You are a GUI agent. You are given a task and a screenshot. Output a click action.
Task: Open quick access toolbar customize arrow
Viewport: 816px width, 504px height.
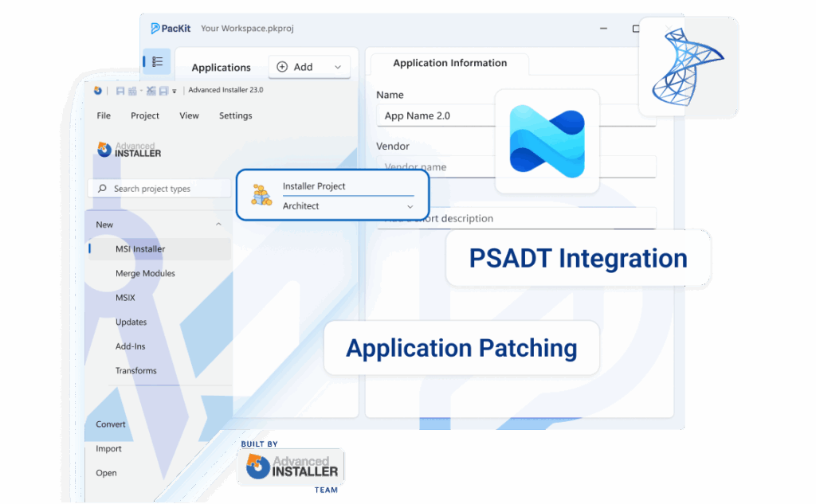(175, 92)
